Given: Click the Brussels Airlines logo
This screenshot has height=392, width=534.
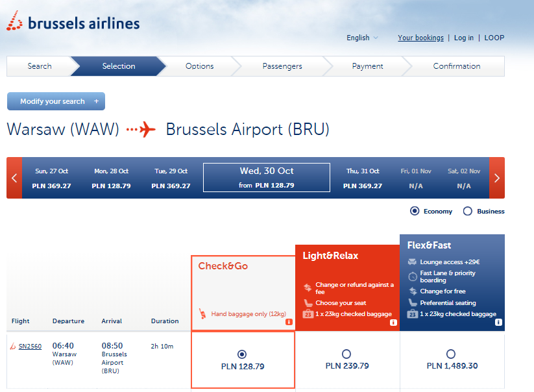Looking at the screenshot, I should (x=73, y=21).
